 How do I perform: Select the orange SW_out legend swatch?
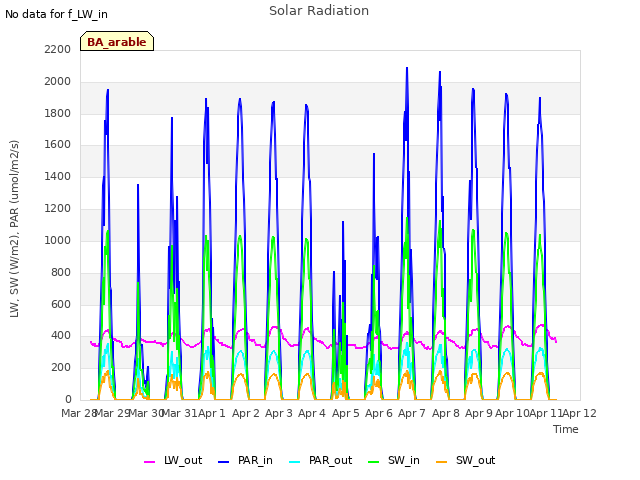442,462
